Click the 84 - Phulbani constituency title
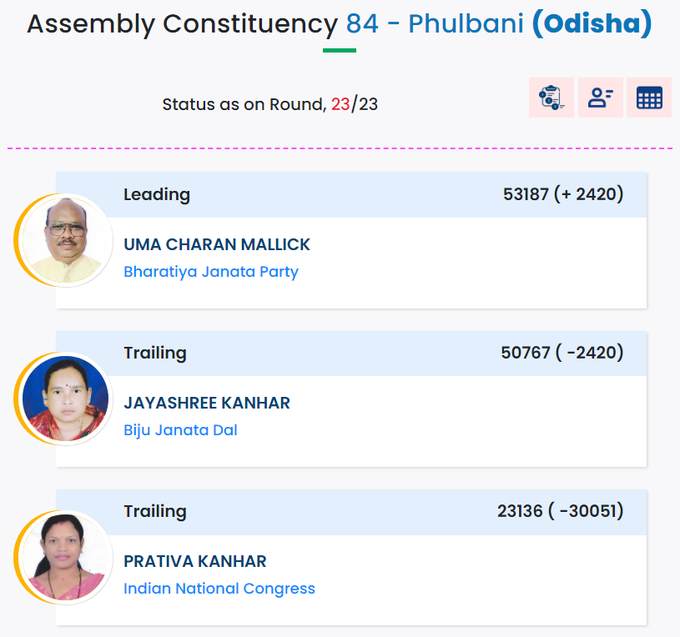680x637 pixels. (435, 23)
